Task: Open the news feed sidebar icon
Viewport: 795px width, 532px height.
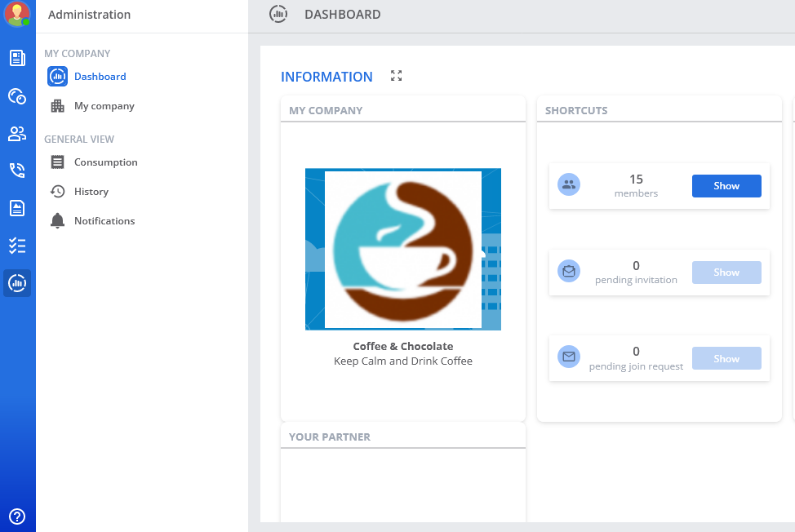Action: click(x=17, y=58)
